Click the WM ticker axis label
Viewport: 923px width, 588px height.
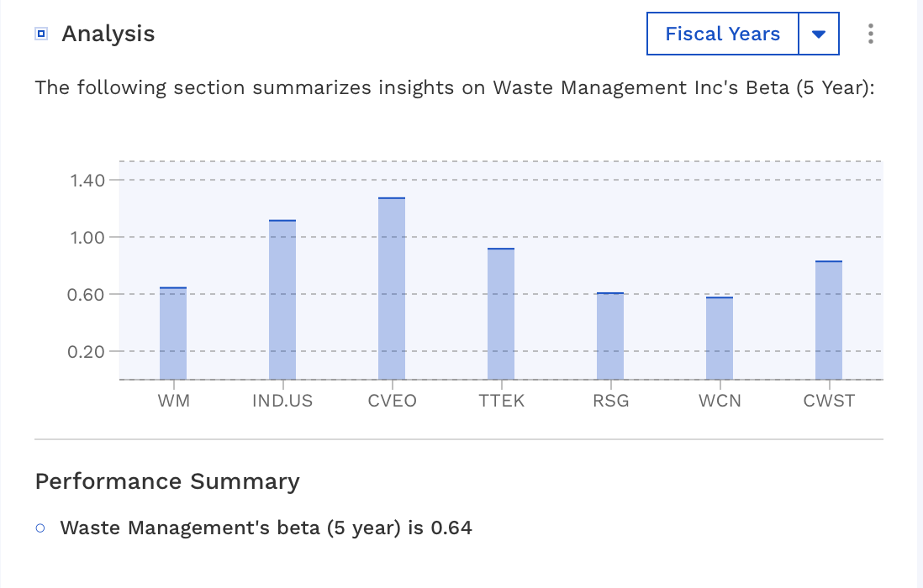tap(173, 401)
